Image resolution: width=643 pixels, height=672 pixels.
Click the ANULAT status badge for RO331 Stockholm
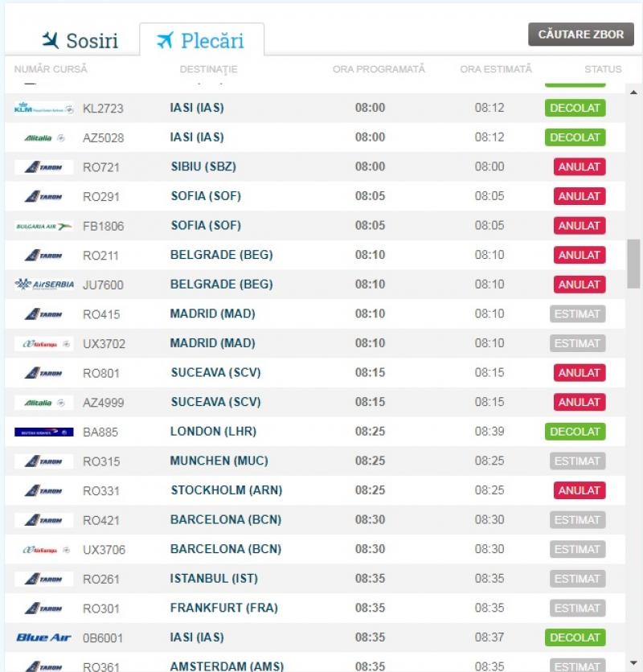click(x=580, y=490)
